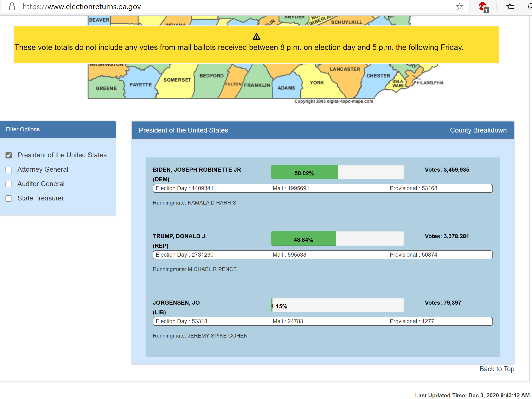The width and height of the screenshot is (532, 399).
Task: Enable the Auditor General checkbox
Action: click(9, 184)
